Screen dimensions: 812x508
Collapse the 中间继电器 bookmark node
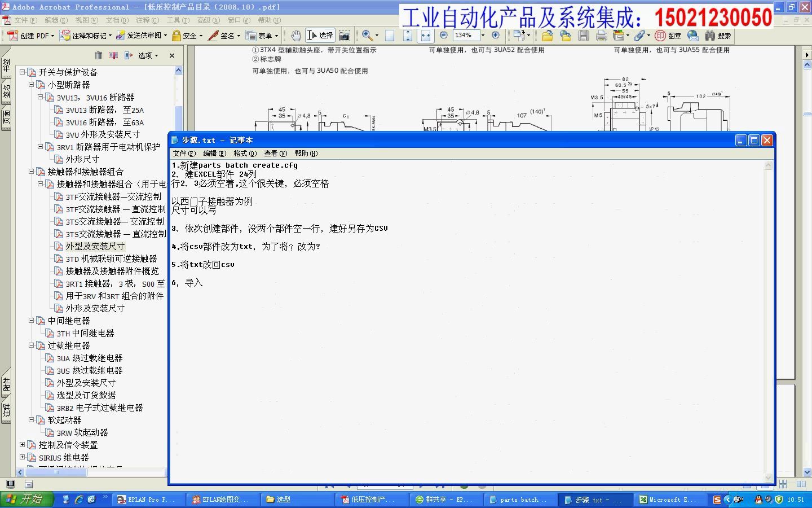tap(32, 320)
